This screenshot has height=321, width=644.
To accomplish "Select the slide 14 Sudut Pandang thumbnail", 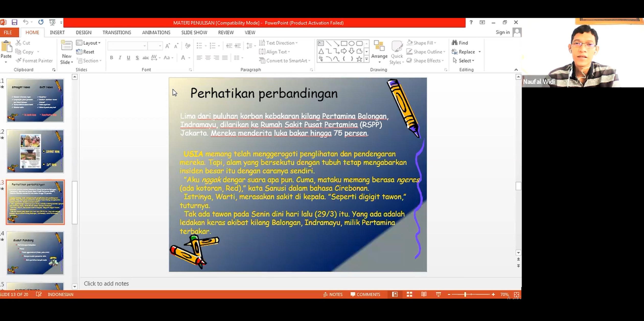I will (x=35, y=253).
